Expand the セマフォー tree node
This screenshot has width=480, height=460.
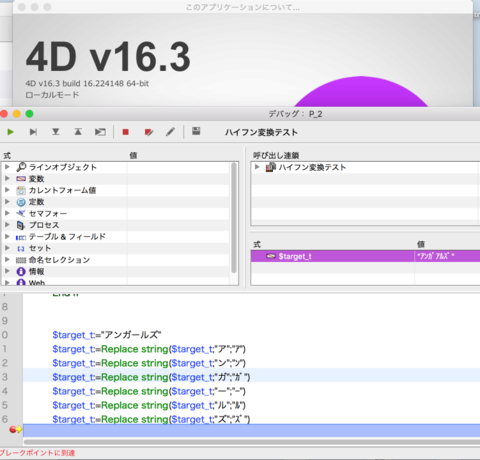pyautogui.click(x=7, y=213)
